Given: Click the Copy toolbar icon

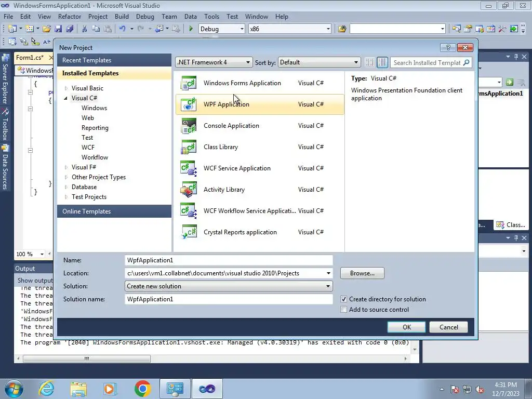Looking at the screenshot, I should (96, 29).
